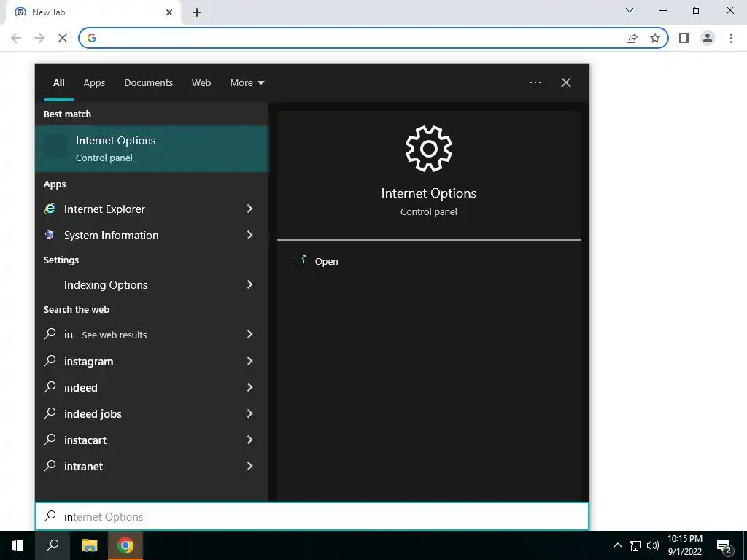Click the System Information app icon
This screenshot has width=747, height=560.
click(x=49, y=234)
